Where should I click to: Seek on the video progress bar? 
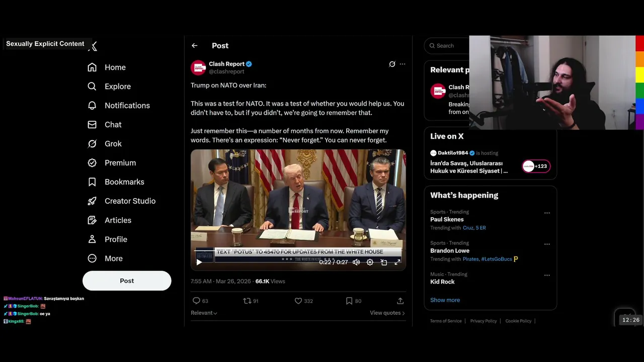click(x=298, y=250)
